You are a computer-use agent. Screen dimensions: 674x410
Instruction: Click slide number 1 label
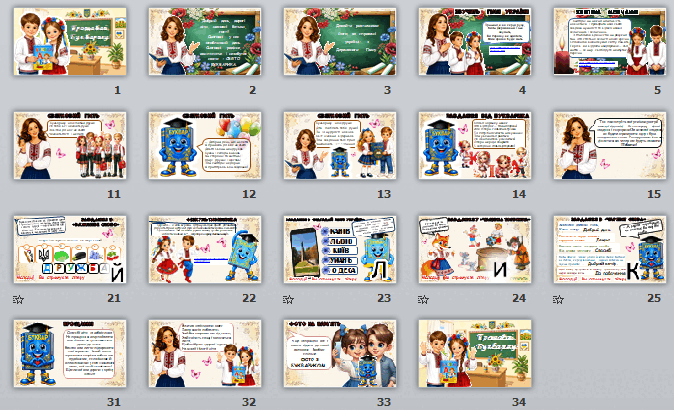pyautogui.click(x=117, y=90)
